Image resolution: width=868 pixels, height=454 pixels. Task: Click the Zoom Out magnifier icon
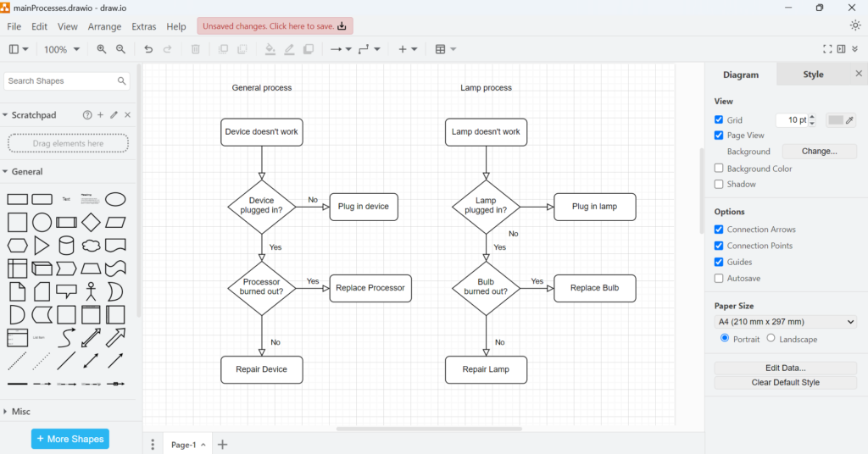pos(120,50)
